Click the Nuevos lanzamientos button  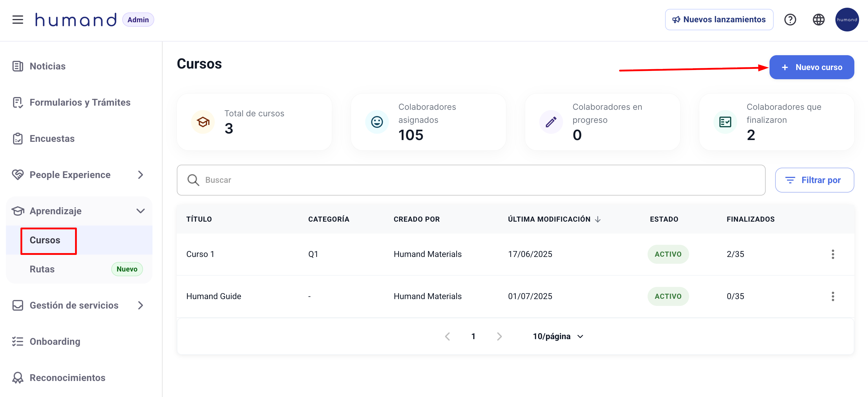click(x=719, y=20)
